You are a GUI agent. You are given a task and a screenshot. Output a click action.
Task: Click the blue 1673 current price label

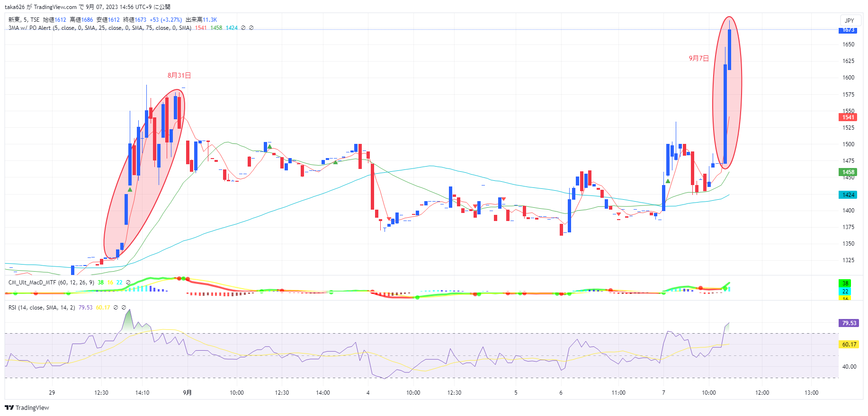click(x=848, y=30)
